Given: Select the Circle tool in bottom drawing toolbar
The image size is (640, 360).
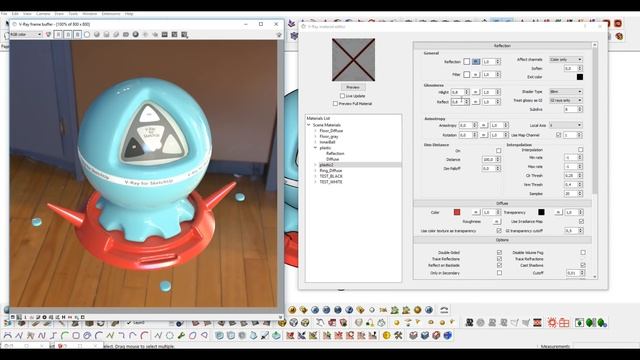Looking at the screenshot, I should pos(87,336).
